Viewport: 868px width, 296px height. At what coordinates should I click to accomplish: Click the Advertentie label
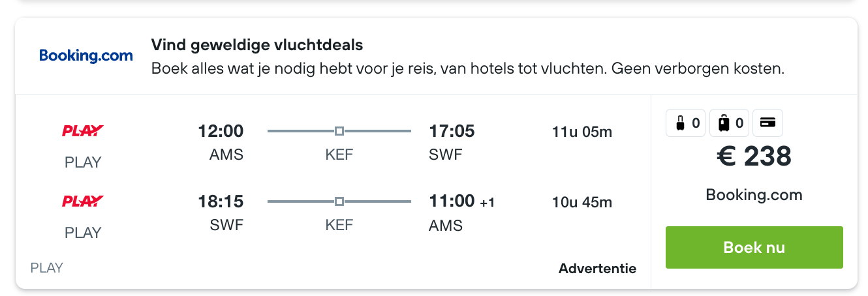(598, 269)
